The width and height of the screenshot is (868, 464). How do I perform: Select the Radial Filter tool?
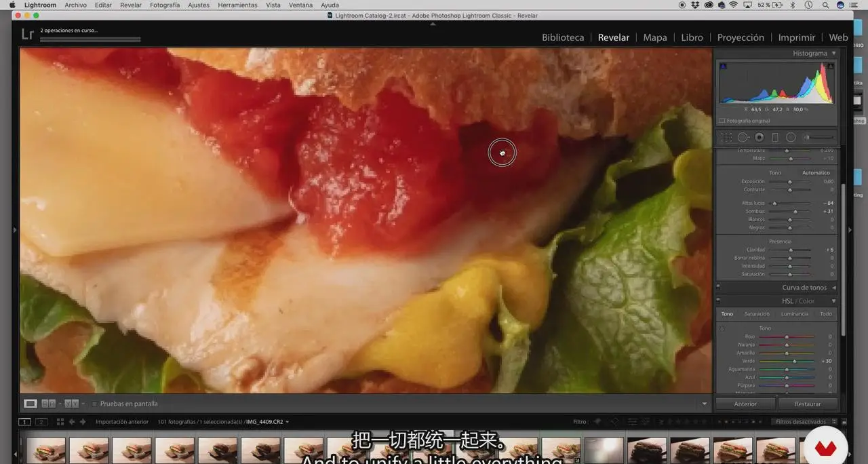[x=791, y=137]
